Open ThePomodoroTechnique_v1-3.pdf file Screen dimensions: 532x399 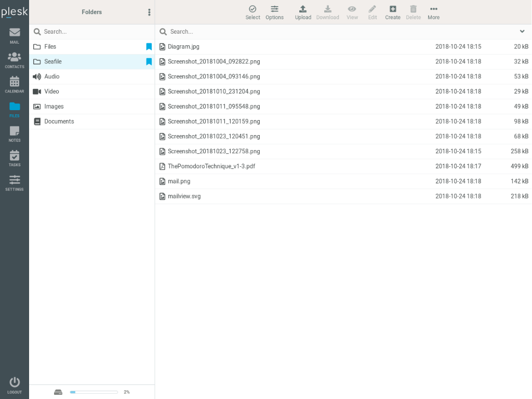211,166
